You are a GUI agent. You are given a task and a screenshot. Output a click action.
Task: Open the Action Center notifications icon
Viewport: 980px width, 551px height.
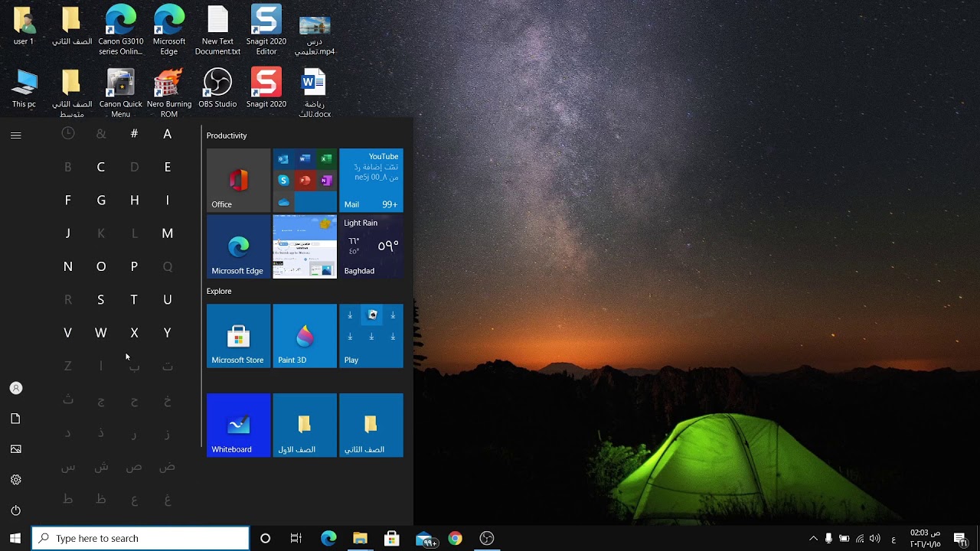coord(960,539)
